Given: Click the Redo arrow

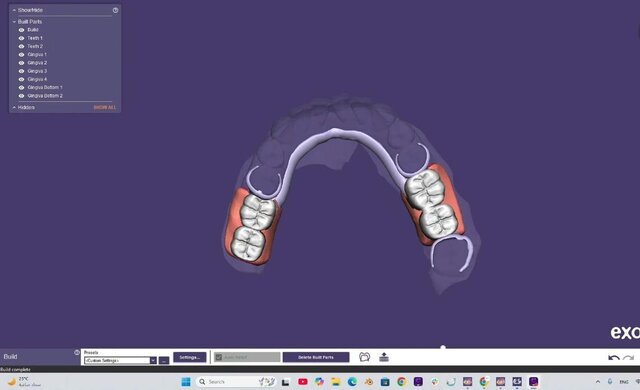Looking at the screenshot, I should pyautogui.click(x=629, y=358).
